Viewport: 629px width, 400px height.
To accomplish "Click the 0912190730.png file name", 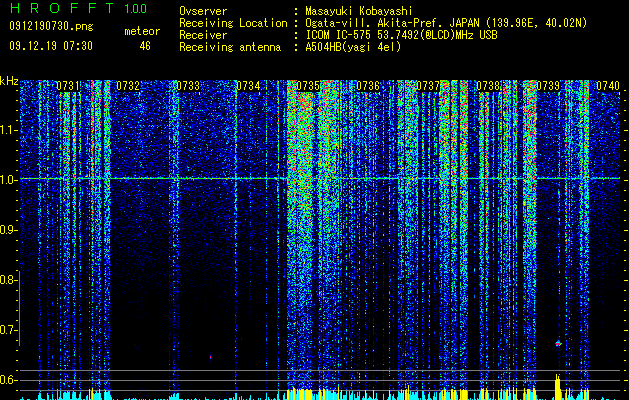I will 51,26.
